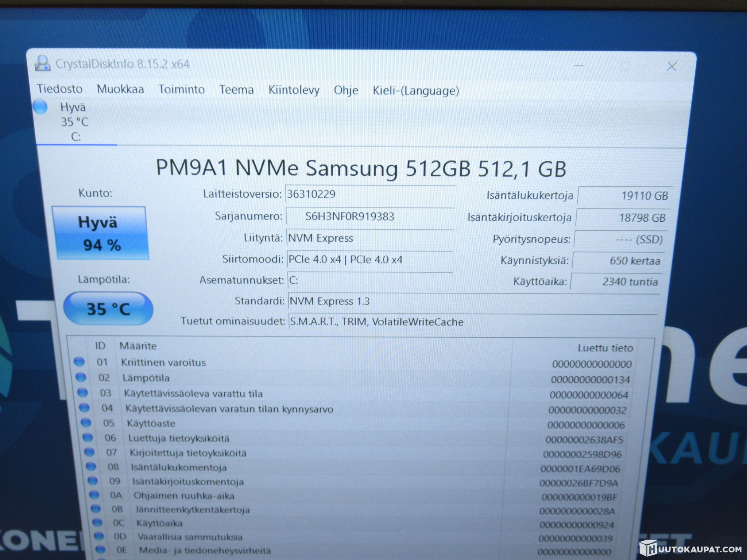This screenshot has height=560, width=747.
Task: Click the Asematunnukset field C:
Action: click(x=370, y=281)
